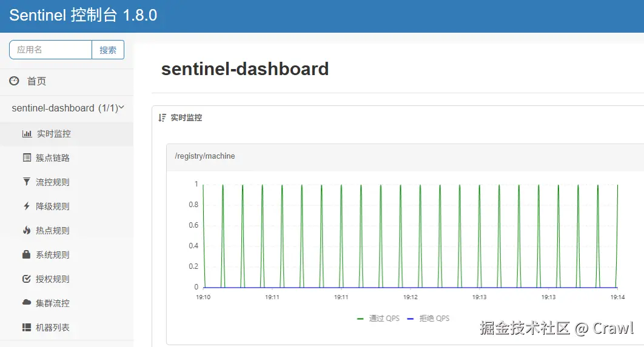Click the Sentinel 控制台 1.8.0 header title
Screen dimensions: 644x347
point(83,16)
